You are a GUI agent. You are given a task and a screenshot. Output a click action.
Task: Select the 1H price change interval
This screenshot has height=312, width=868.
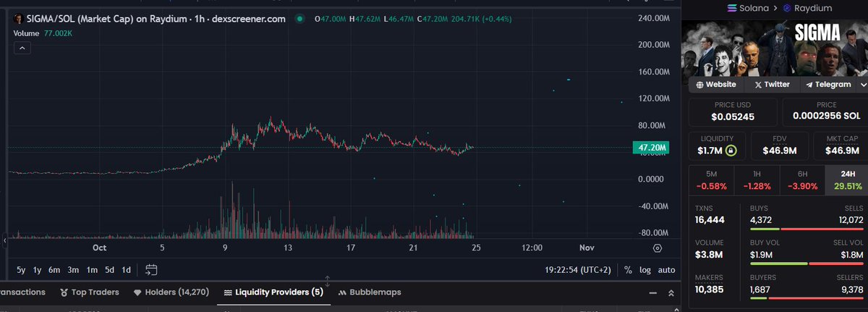tap(756, 180)
